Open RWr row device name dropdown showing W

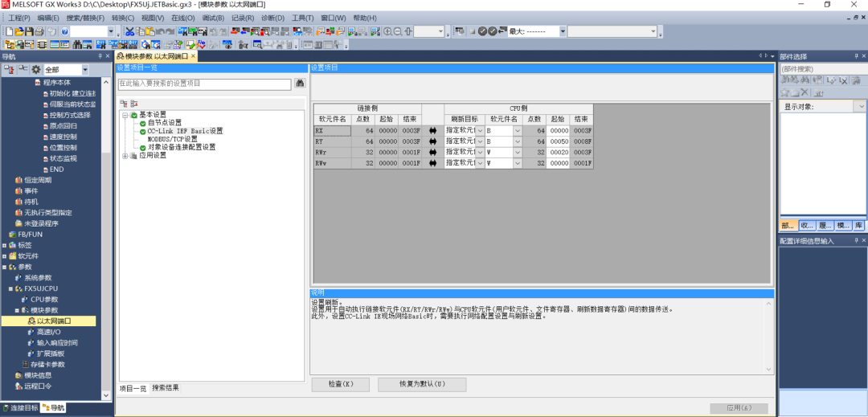[518, 152]
